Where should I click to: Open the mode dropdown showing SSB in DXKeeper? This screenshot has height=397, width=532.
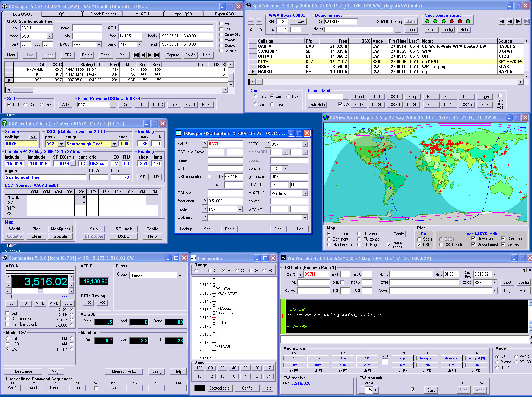[x=49, y=36]
